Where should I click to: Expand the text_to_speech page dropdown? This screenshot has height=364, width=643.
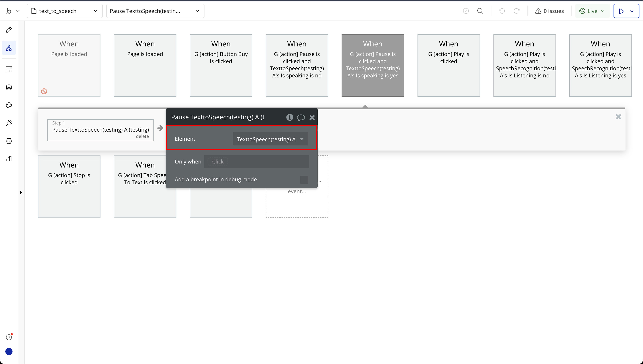[x=65, y=11]
